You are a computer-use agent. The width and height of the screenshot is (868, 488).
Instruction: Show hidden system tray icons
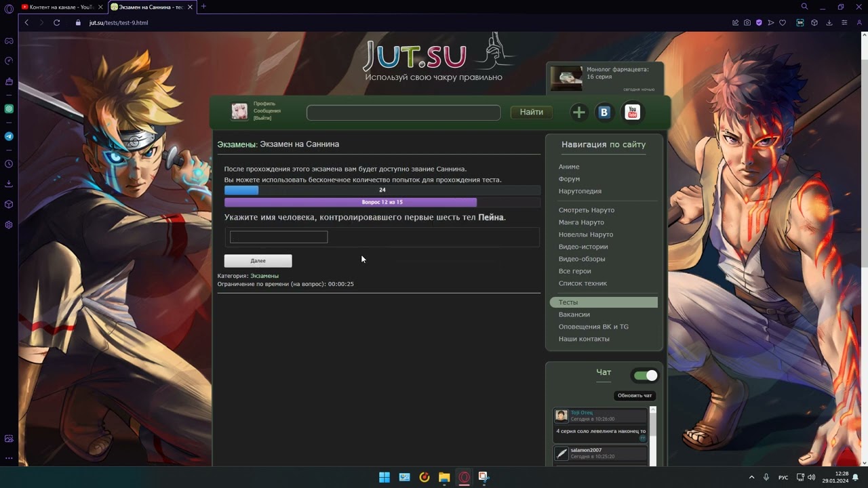tap(751, 477)
